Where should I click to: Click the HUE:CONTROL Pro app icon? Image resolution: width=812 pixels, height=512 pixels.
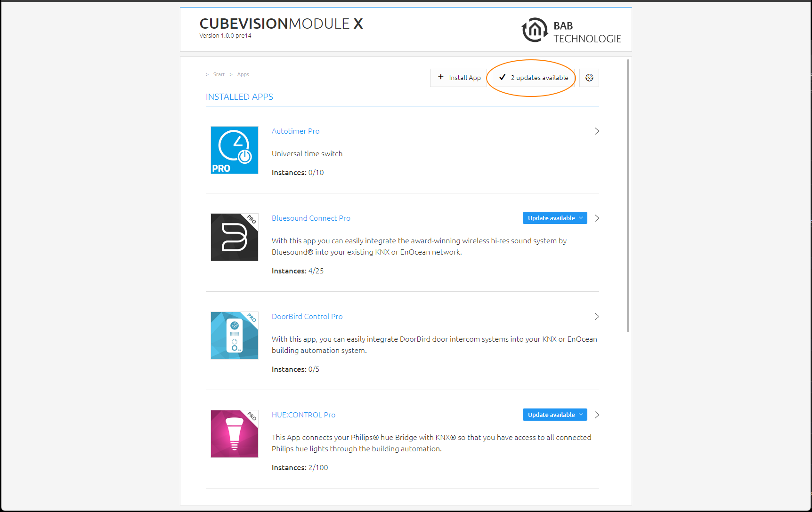tap(235, 434)
